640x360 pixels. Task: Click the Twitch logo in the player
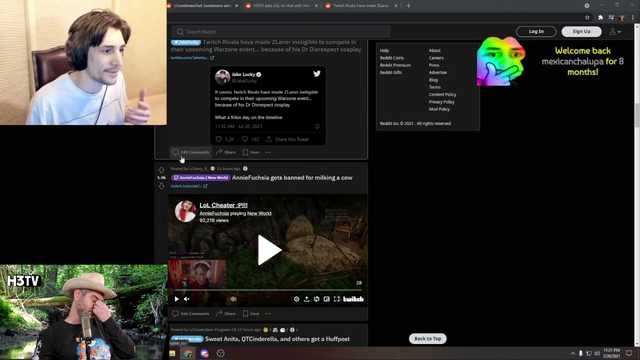click(x=353, y=299)
